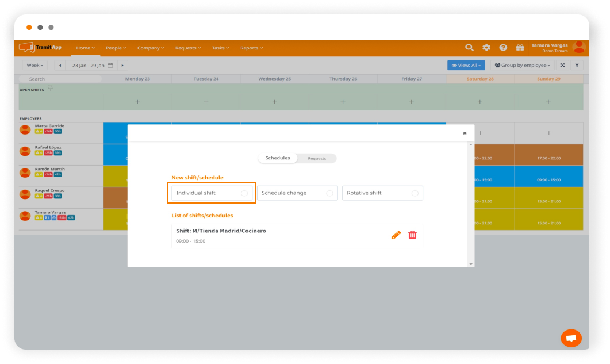The image size is (610, 364).
Task: Open the Week view dropdown
Action: coord(34,65)
